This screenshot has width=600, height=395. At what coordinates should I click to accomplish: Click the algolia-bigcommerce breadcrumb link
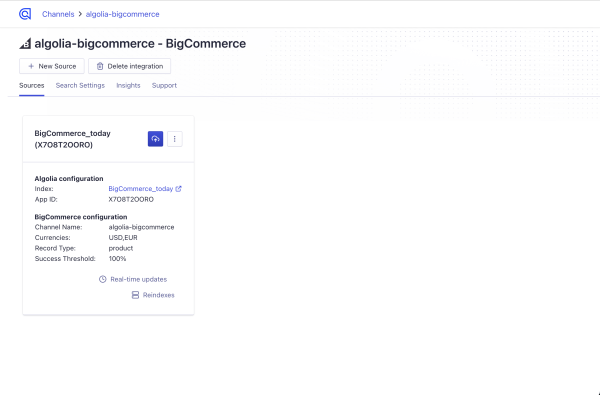tap(122, 14)
